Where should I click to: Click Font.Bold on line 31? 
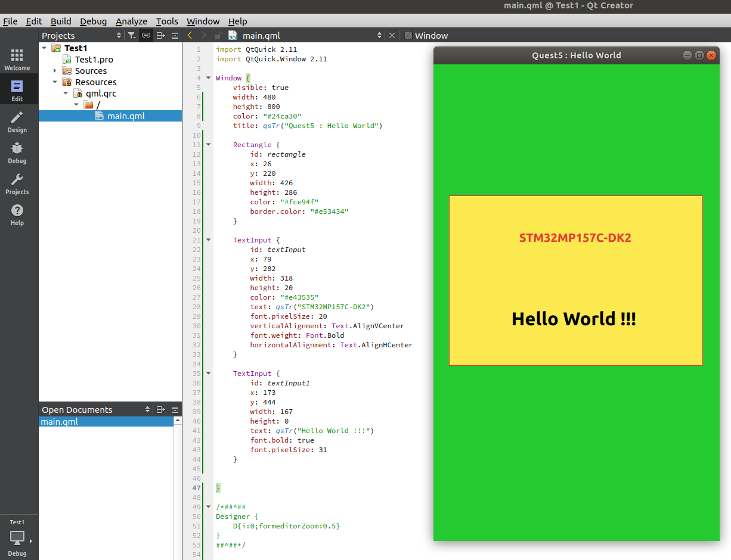coord(325,335)
